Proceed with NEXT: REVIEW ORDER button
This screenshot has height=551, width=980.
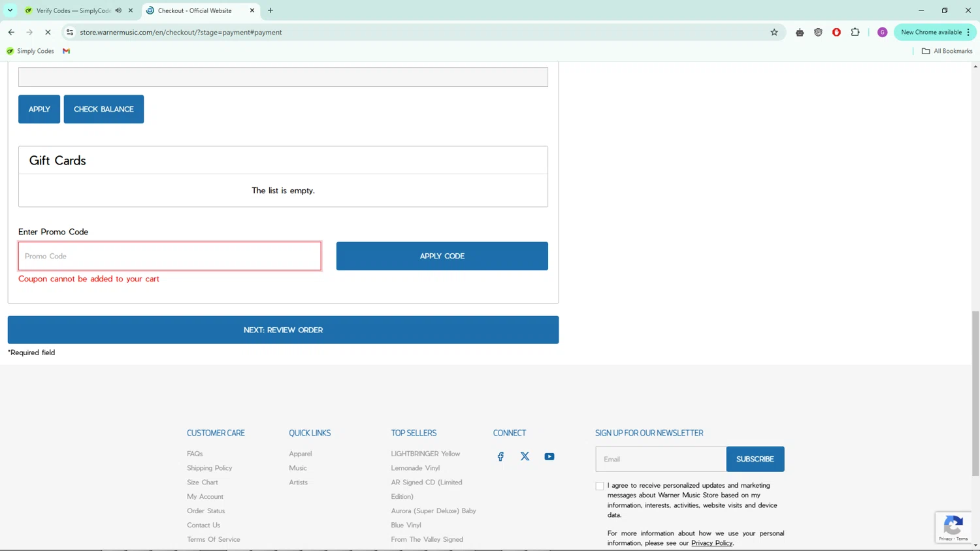point(283,330)
